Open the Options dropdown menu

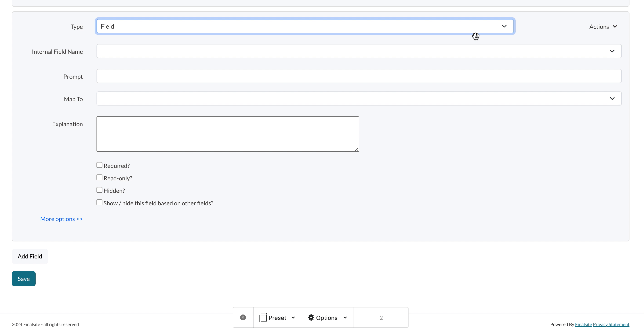pos(327,317)
